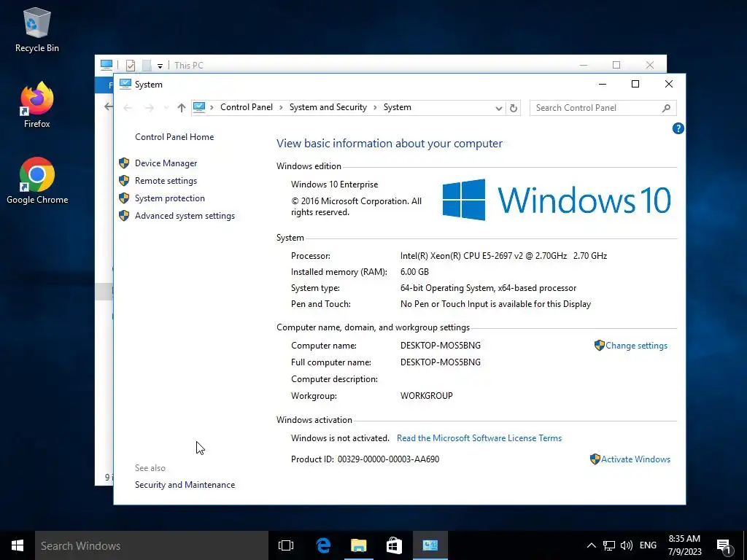The image size is (747, 560).
Task: Click the No Pen or Touch Input text
Action: pyautogui.click(x=495, y=304)
